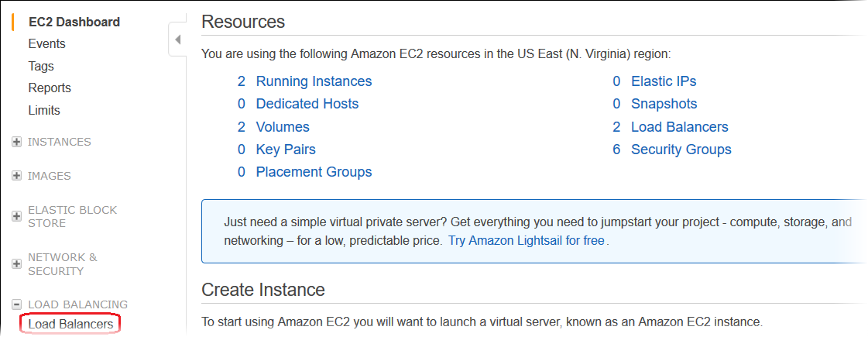Screen dimensions: 868x337
Task: Go to Events in the sidebar
Action: point(46,44)
